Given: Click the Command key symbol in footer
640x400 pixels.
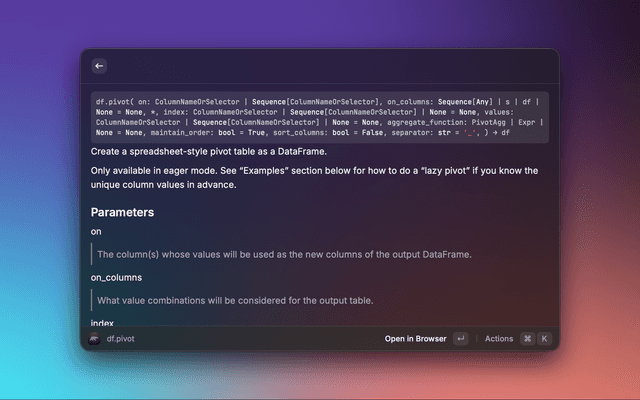Looking at the screenshot, I should point(527,339).
